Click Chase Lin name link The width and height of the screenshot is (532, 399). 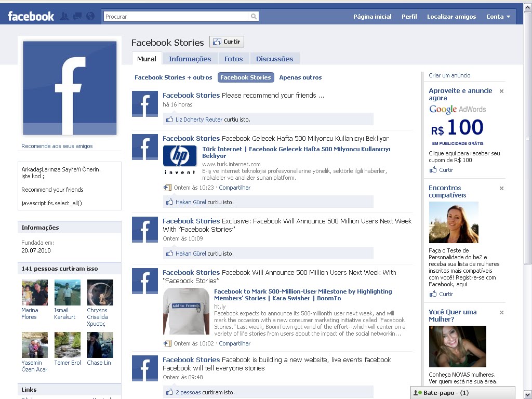(x=99, y=363)
